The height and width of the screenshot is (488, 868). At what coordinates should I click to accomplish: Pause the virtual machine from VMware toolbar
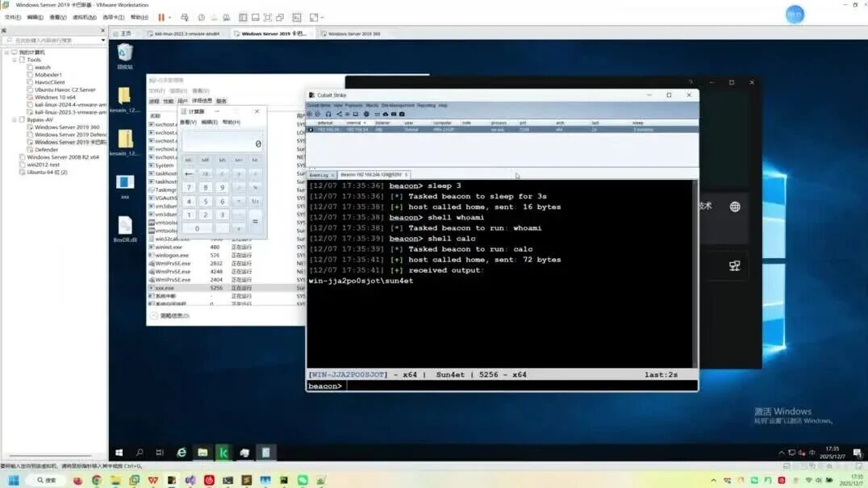pyautogui.click(x=161, y=18)
